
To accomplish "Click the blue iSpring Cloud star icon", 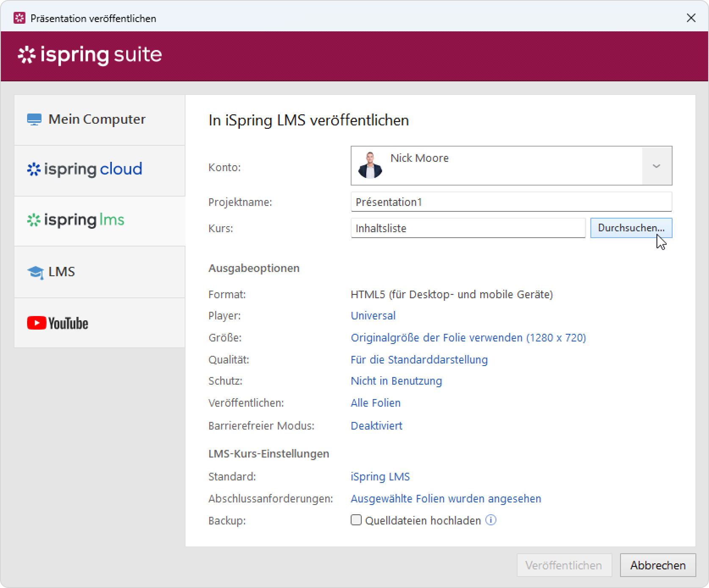I will pyautogui.click(x=34, y=169).
